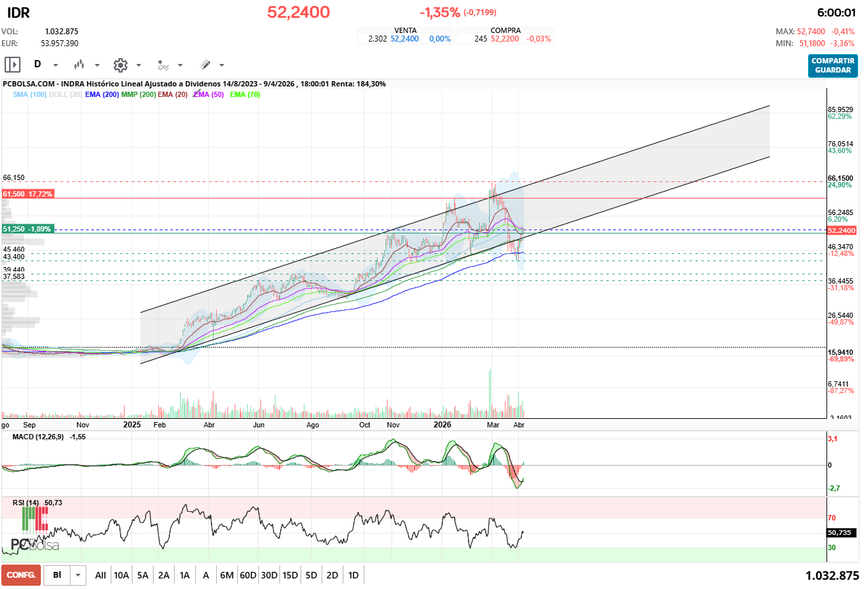The width and height of the screenshot is (868, 589).
Task: Select the 6M time range
Action: 227,575
